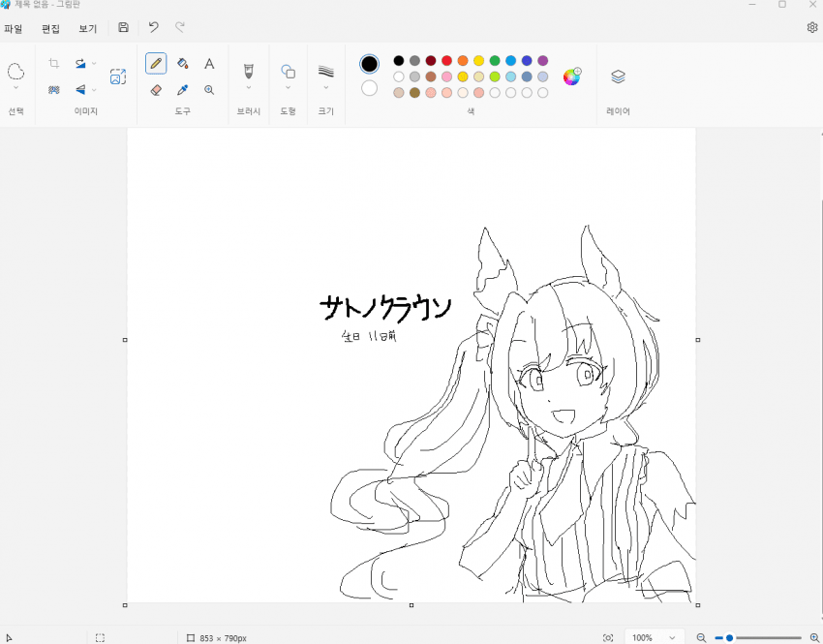This screenshot has width=823, height=644.
Task: Select the Magnifier tool
Action: [209, 90]
